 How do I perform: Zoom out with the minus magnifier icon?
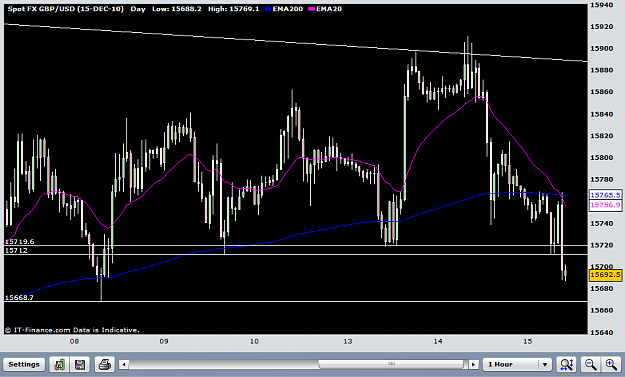pyautogui.click(x=590, y=364)
